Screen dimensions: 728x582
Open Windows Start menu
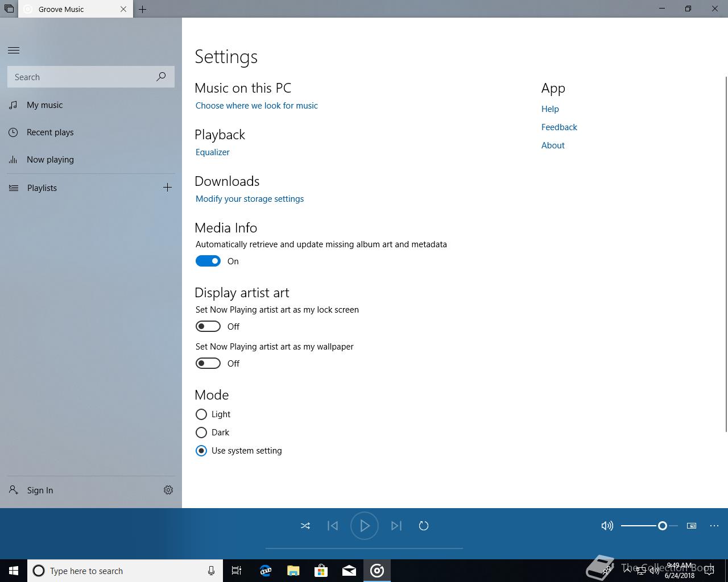14,571
